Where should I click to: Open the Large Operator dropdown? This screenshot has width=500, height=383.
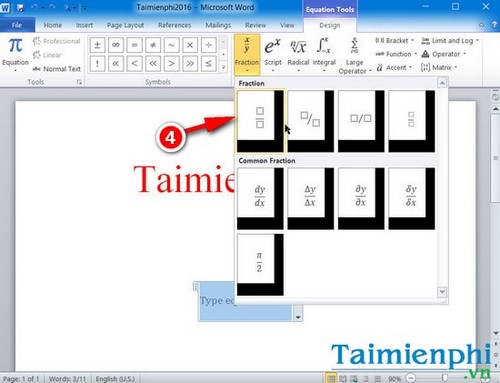point(355,56)
